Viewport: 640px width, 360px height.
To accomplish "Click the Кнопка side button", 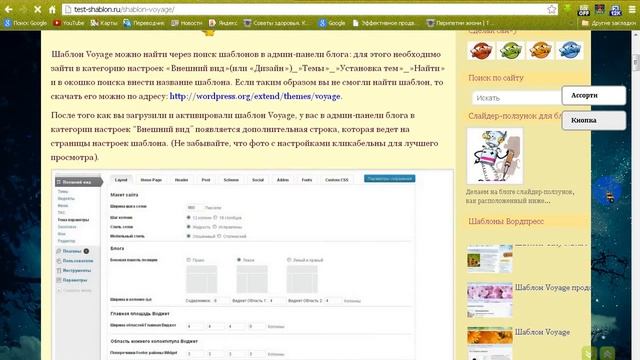I will tap(593, 120).
